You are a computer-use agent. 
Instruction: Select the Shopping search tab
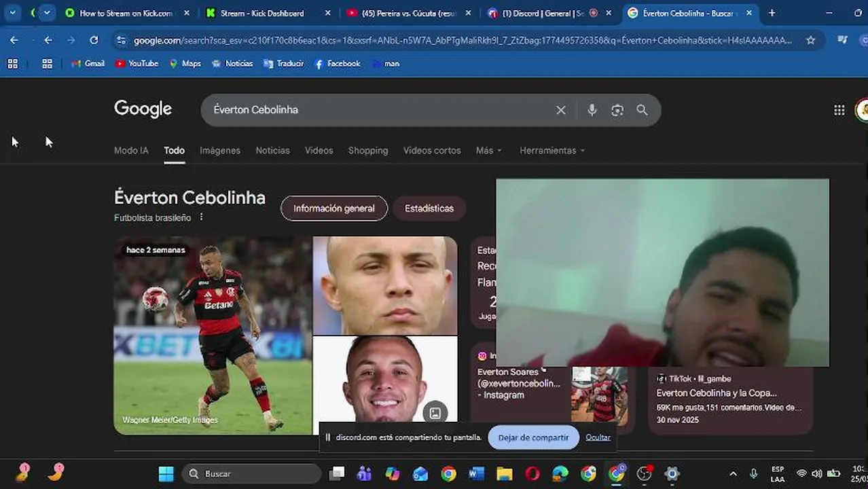click(368, 150)
